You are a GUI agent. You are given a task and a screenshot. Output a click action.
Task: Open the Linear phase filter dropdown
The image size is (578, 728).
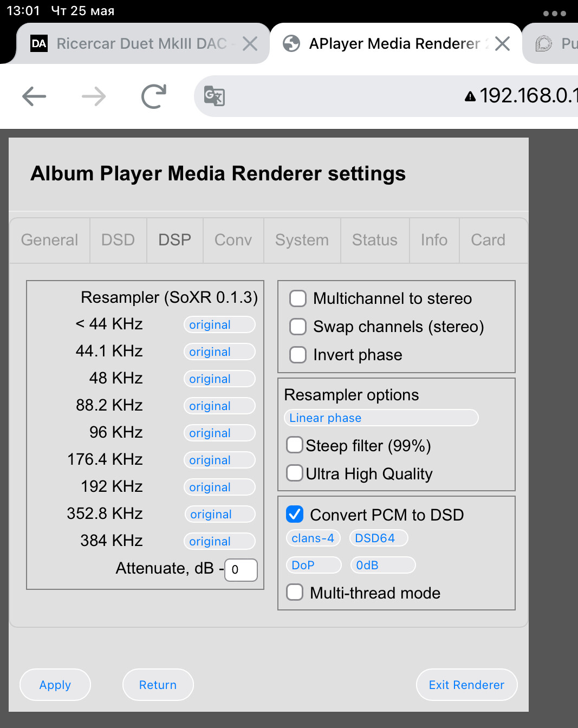click(x=381, y=418)
